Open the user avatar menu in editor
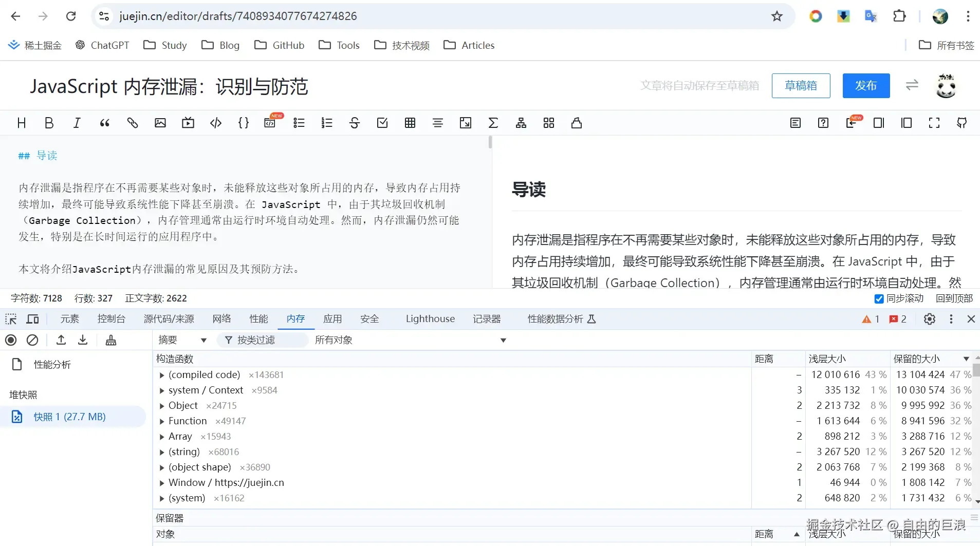The width and height of the screenshot is (980, 546). pyautogui.click(x=946, y=85)
